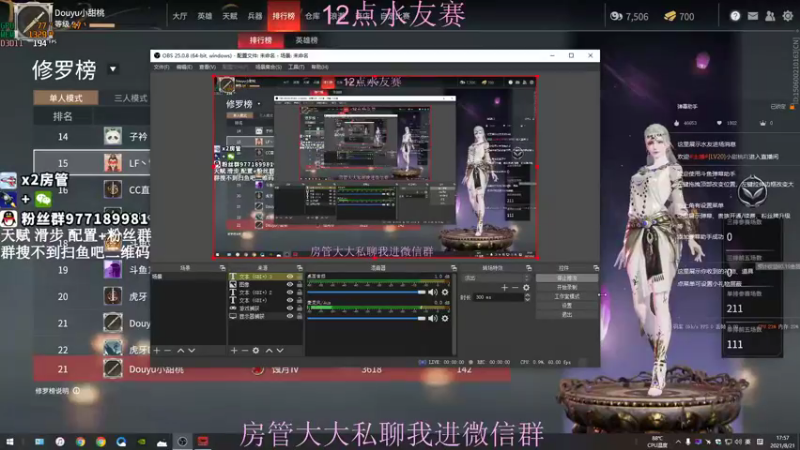Click Start Recording button in OBS controls
The width and height of the screenshot is (800, 450).
[x=567, y=287]
